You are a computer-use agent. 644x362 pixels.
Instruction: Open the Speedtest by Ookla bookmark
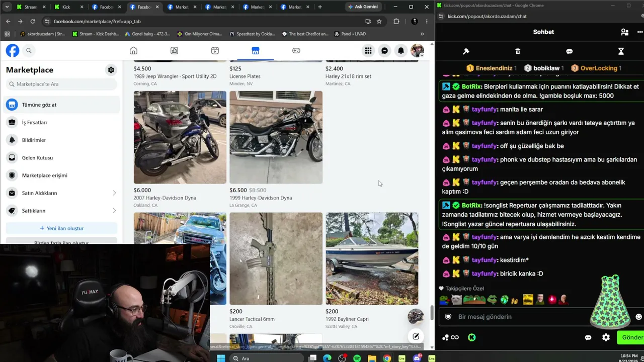tap(252, 34)
